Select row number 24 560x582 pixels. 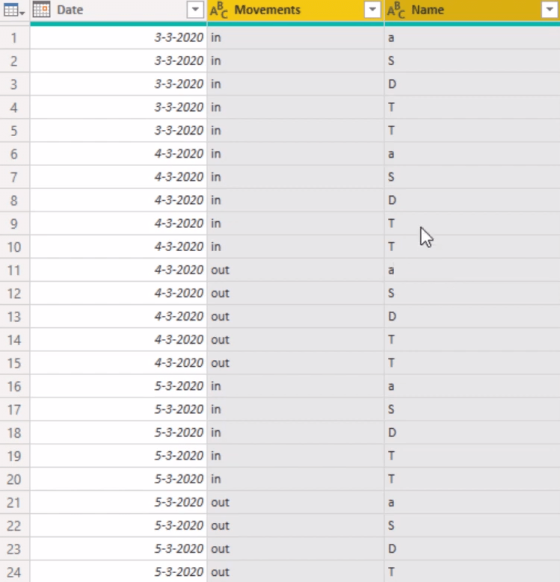pos(14,572)
